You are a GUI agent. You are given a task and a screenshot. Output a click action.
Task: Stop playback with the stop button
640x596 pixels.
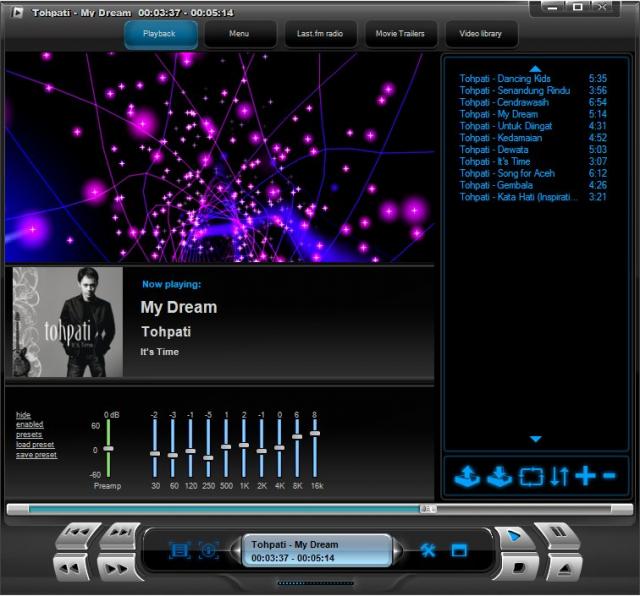pos(517,567)
